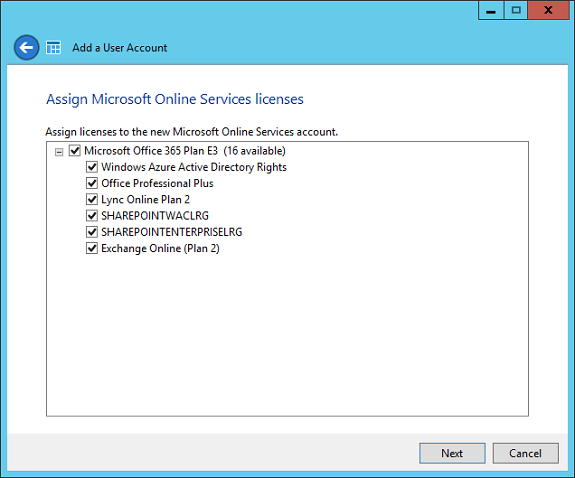Uncheck Exchange Online (Plan 2) checkbox
The image size is (575, 478).
[92, 248]
